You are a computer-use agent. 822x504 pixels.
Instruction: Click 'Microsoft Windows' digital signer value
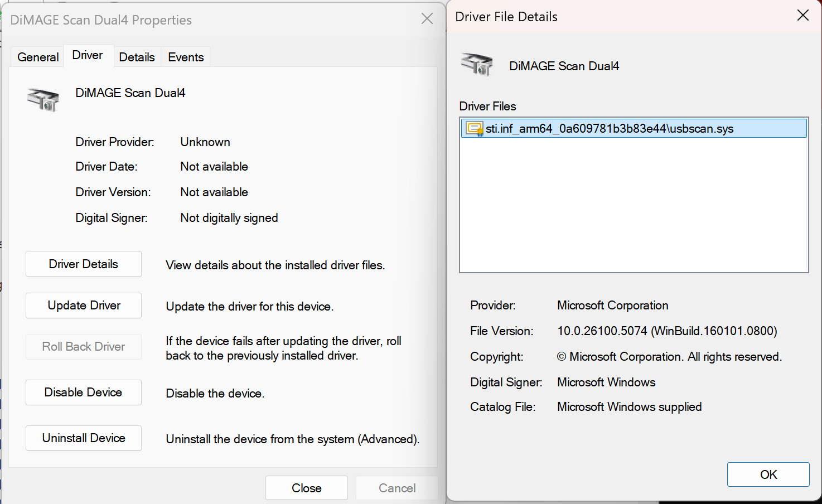[x=606, y=382]
